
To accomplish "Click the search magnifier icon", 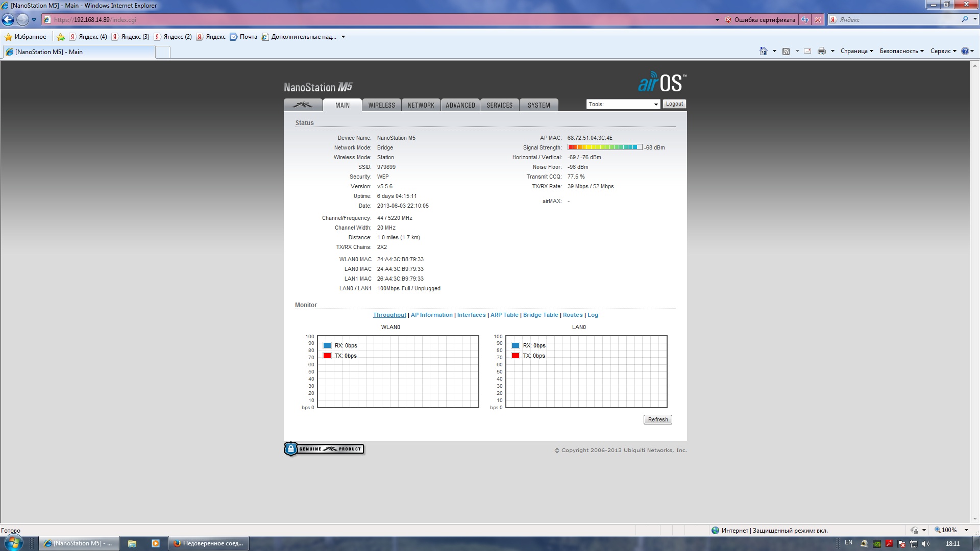I will pyautogui.click(x=964, y=19).
